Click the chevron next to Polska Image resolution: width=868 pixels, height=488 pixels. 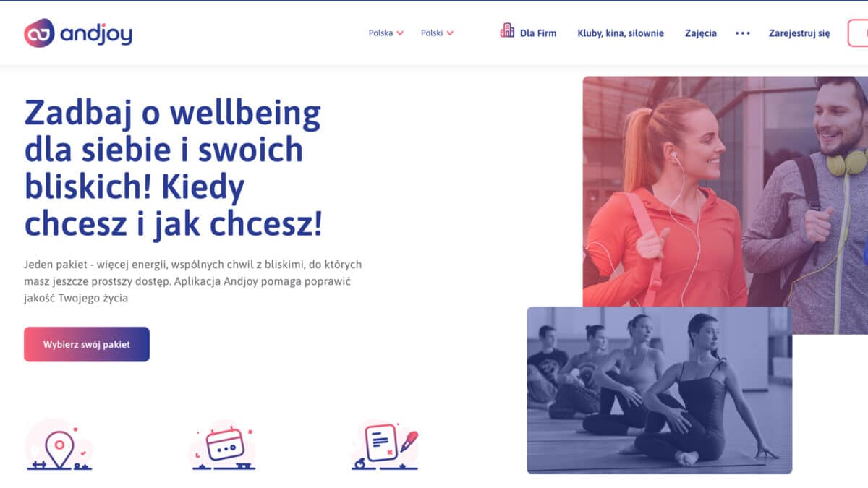point(400,33)
